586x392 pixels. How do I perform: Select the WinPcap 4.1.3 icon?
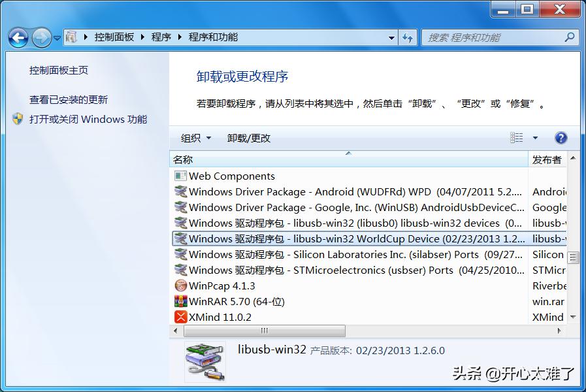(180, 286)
